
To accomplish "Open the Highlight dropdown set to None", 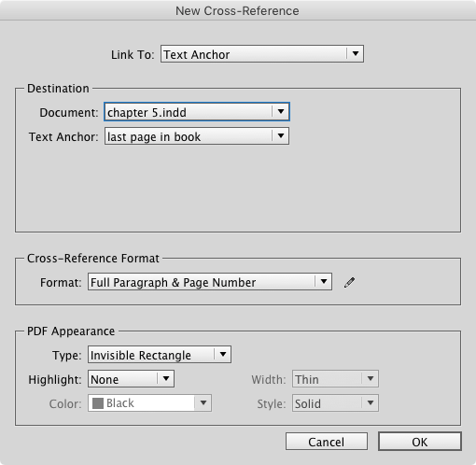I will (131, 379).
